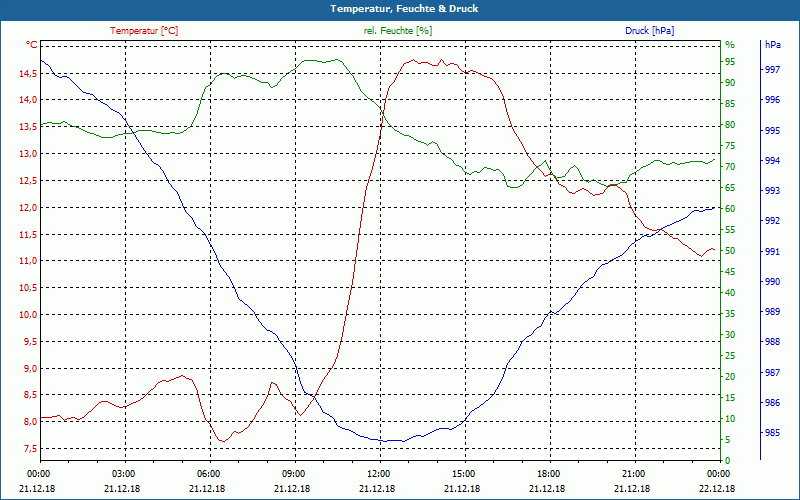800x500 pixels.
Task: Click the chart title 'Temperatur, Feuchte & Druck'
Action: tap(404, 9)
